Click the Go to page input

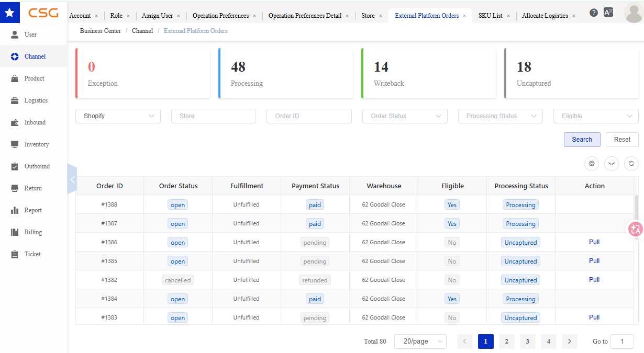[x=622, y=341]
